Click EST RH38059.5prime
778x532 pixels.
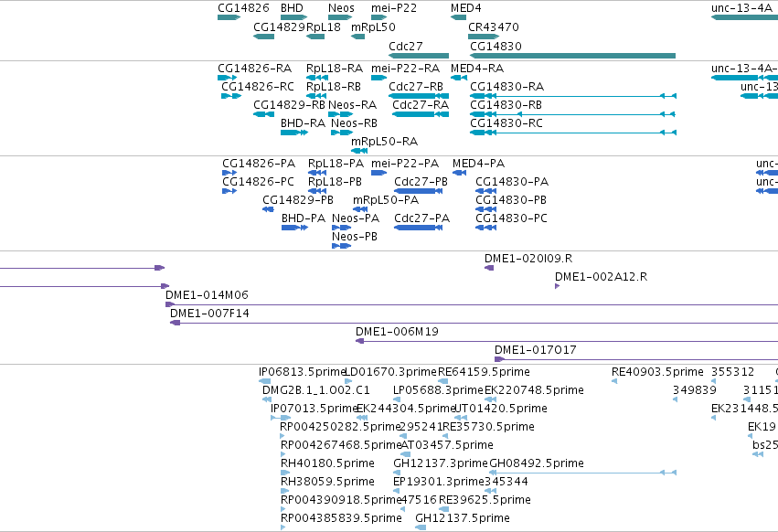[x=284, y=491]
